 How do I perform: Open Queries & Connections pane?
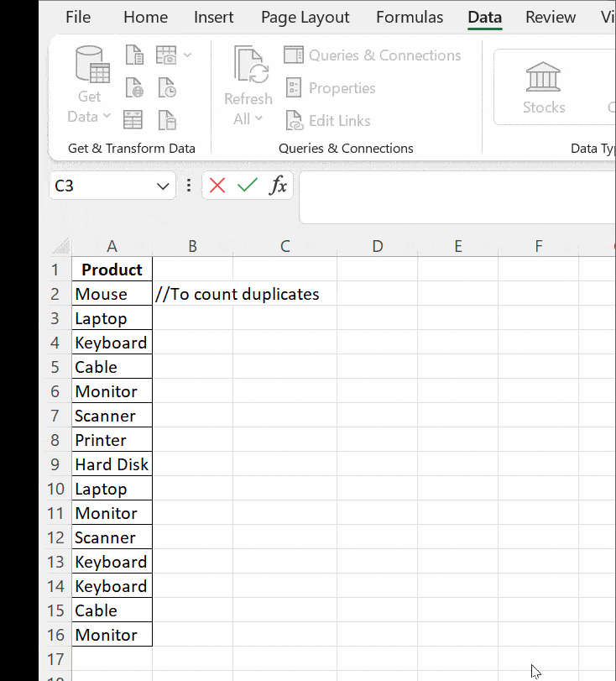pyautogui.click(x=373, y=55)
